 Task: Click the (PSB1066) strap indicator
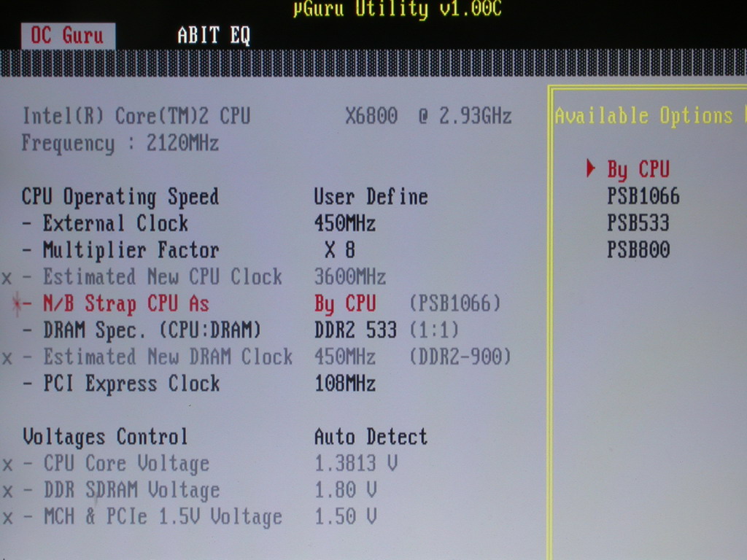click(455, 303)
